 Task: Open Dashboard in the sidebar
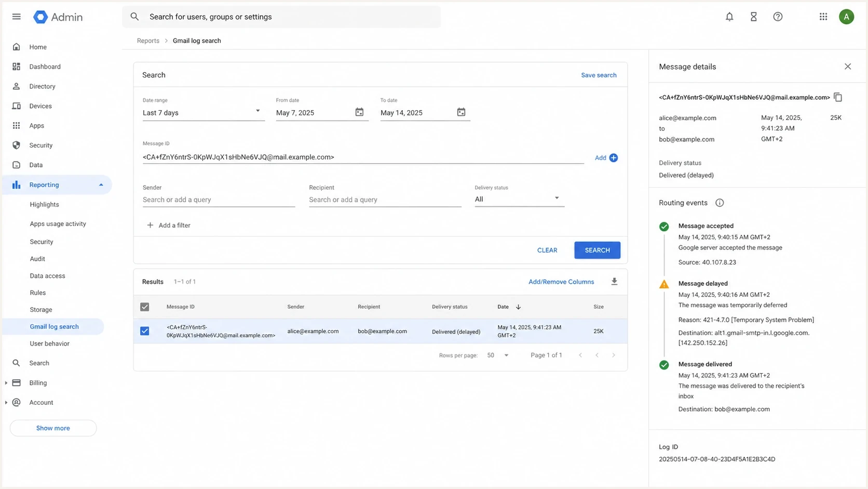pyautogui.click(x=45, y=67)
